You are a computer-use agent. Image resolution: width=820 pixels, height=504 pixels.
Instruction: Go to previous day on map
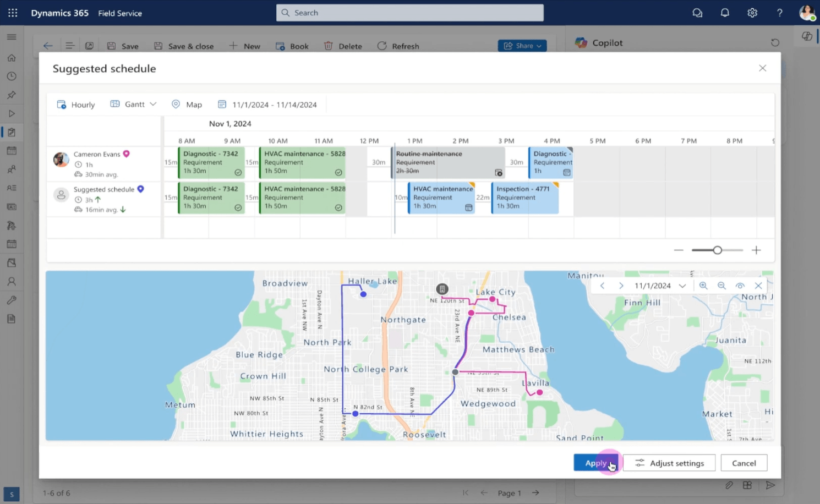coord(603,286)
